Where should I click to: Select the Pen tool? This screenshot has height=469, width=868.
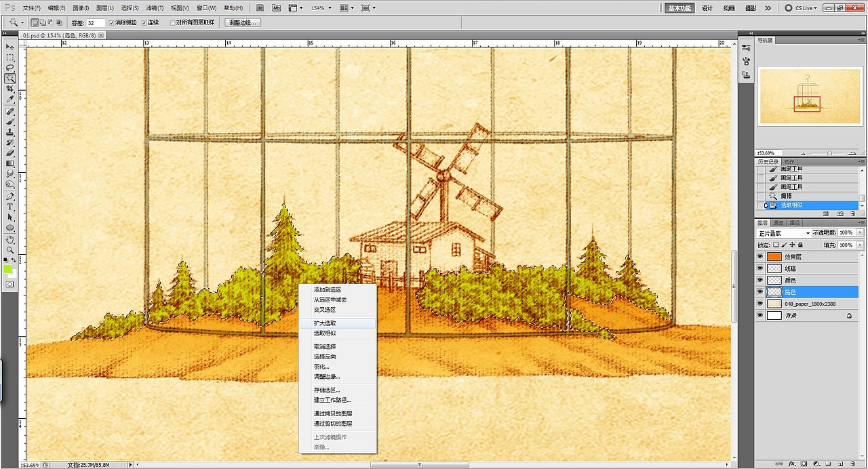[x=10, y=196]
